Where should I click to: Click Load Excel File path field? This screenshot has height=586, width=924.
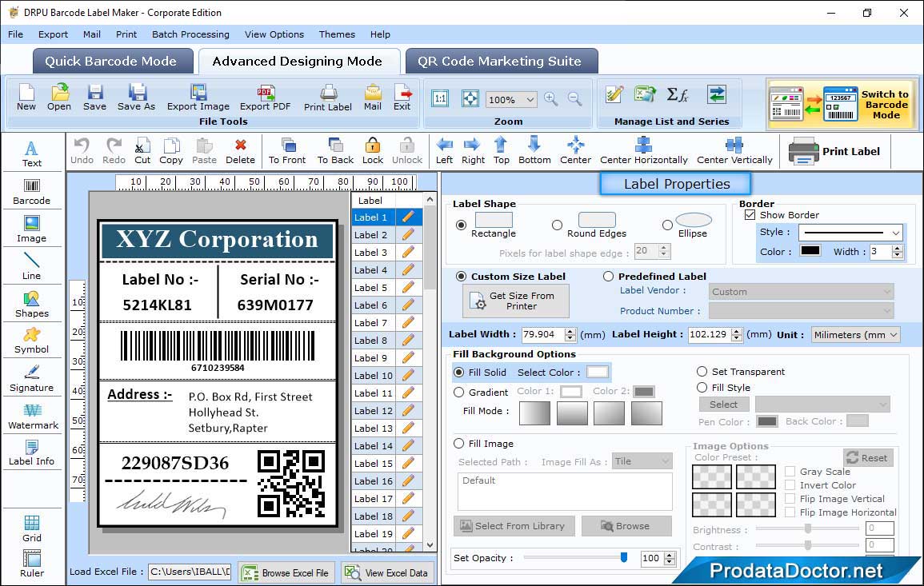pyautogui.click(x=189, y=572)
